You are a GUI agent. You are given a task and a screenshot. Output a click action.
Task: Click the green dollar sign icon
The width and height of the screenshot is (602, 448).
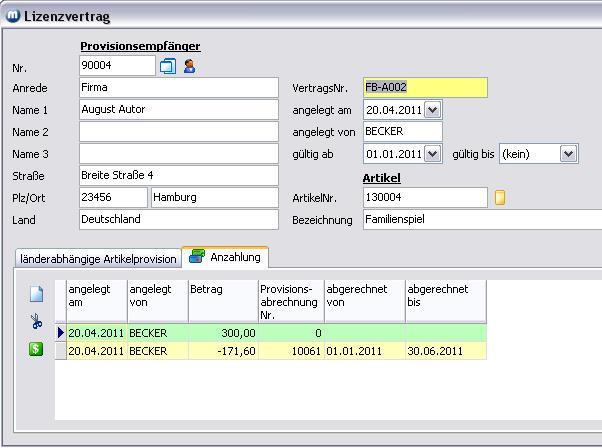[x=36, y=349]
